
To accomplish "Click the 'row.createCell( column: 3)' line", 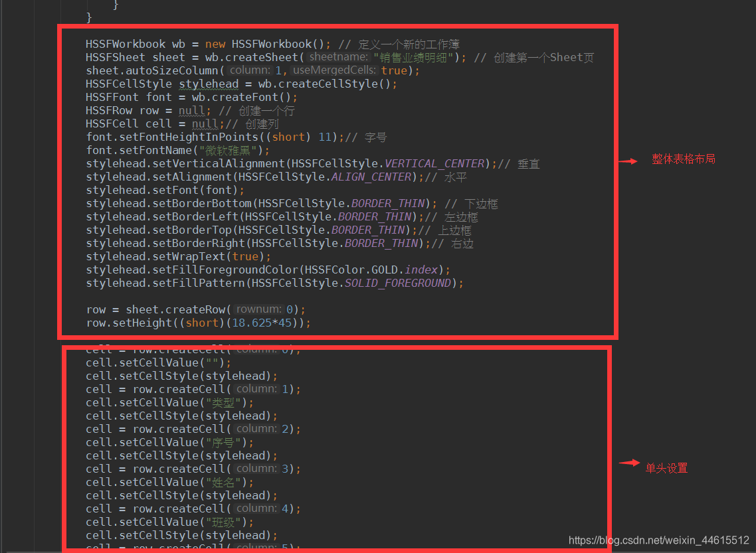I will click(x=193, y=469).
